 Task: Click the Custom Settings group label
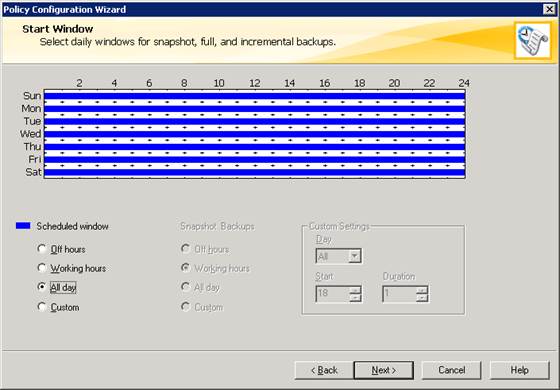[339, 226]
